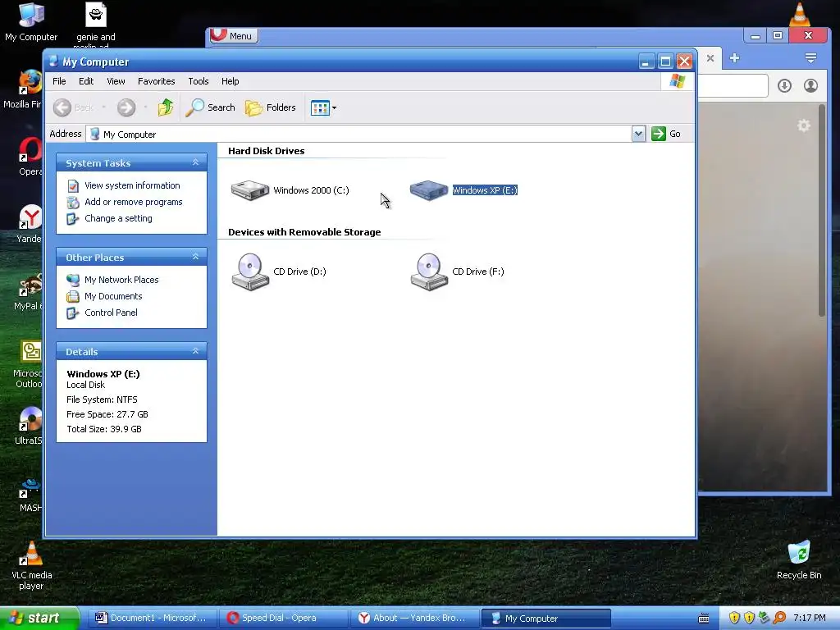Select the CD Drive (F:) icon
Image resolution: width=840 pixels, height=630 pixels.
[428, 272]
